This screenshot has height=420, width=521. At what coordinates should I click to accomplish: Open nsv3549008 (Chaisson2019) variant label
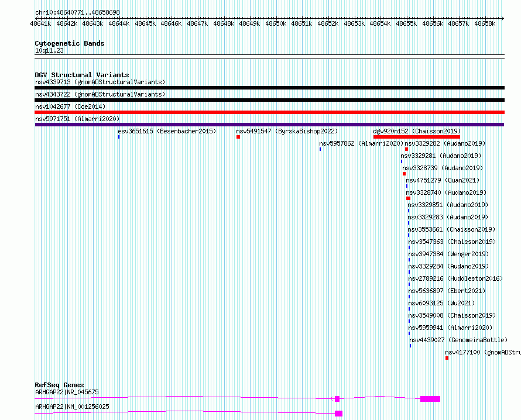(x=452, y=315)
